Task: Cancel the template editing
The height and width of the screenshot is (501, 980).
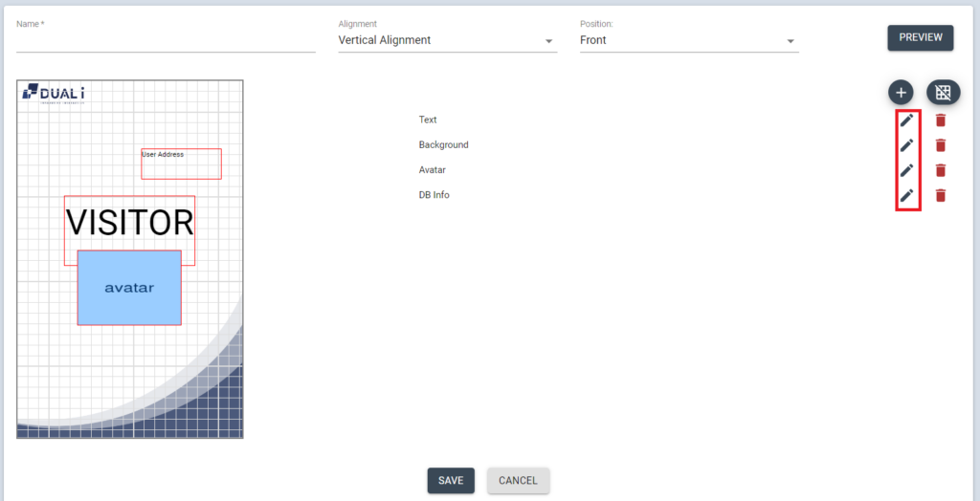Action: coord(518,481)
